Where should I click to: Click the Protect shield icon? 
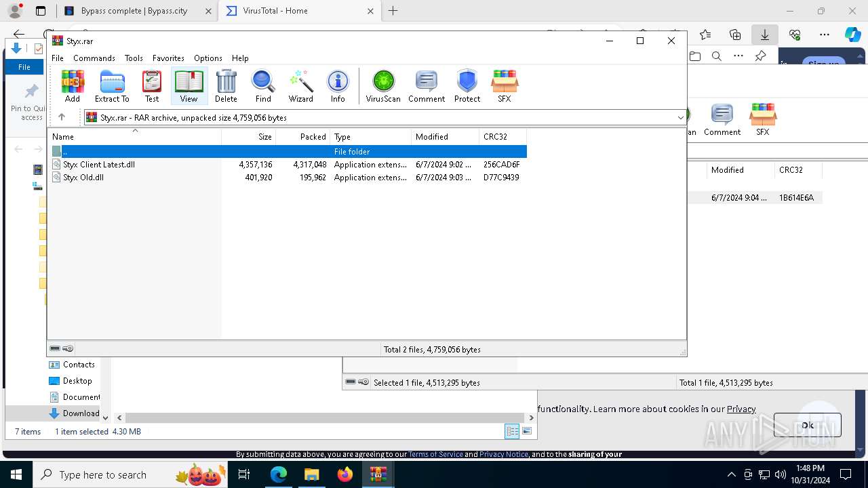(467, 86)
